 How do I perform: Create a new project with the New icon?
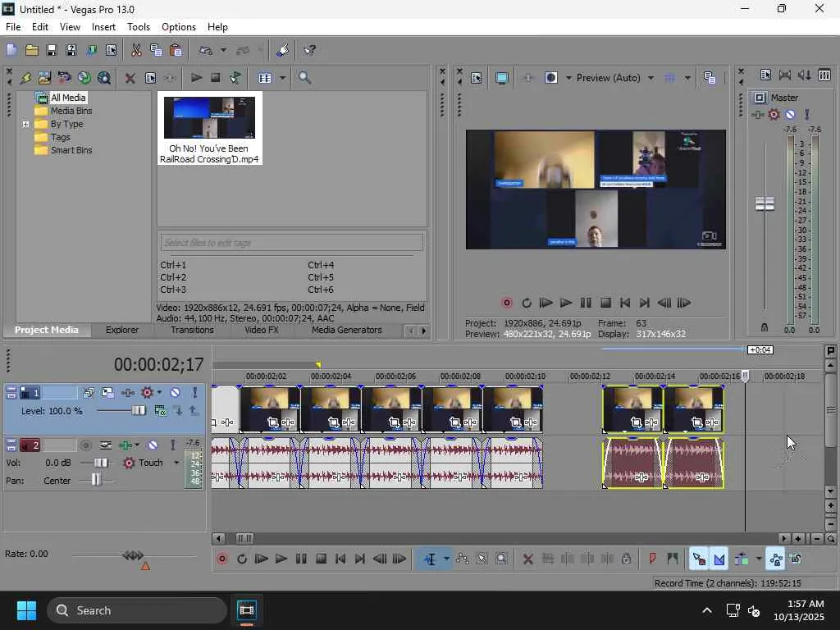[x=11, y=50]
